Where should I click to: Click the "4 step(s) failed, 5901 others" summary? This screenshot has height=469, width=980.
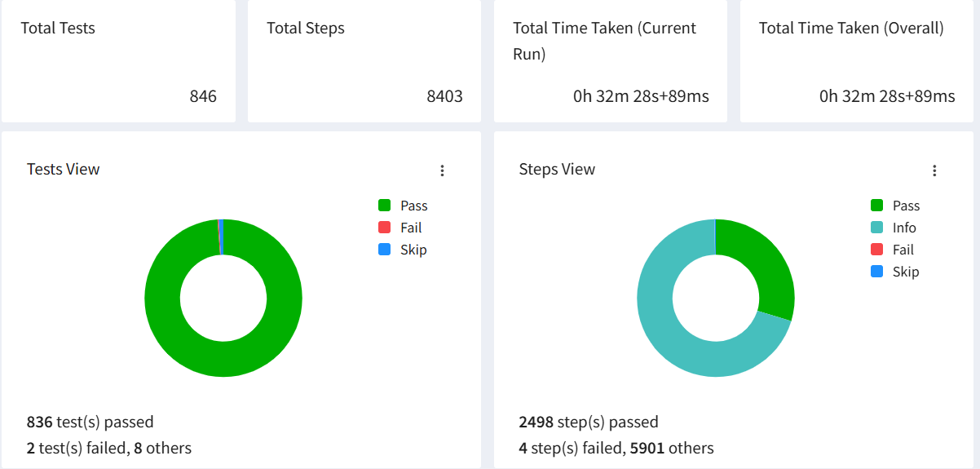click(616, 448)
